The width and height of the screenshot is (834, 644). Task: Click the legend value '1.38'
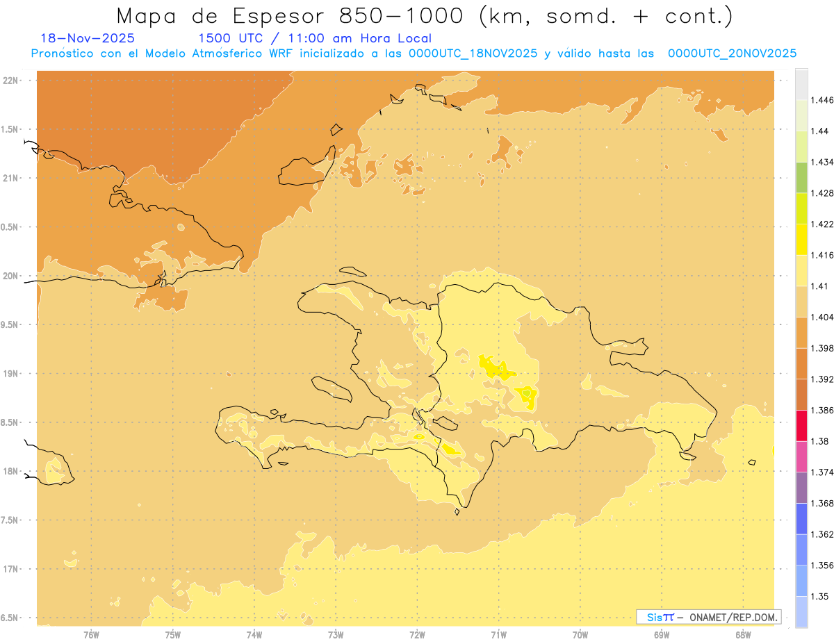point(820,441)
